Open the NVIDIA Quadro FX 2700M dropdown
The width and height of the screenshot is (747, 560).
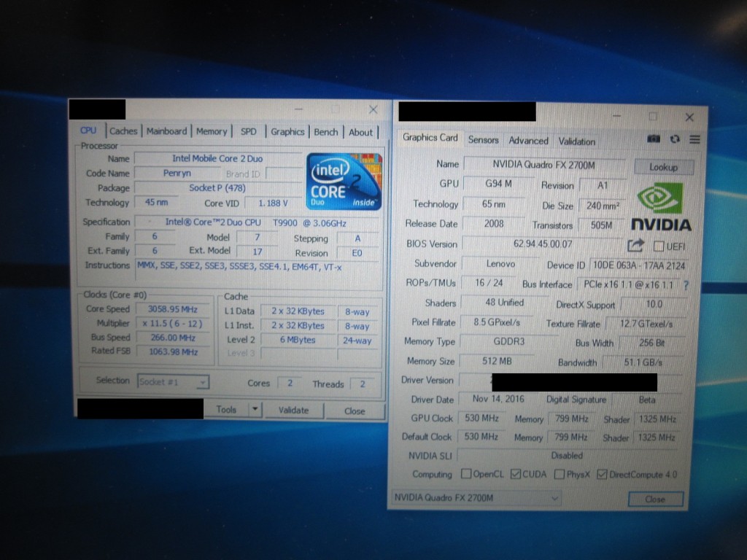coord(476,498)
